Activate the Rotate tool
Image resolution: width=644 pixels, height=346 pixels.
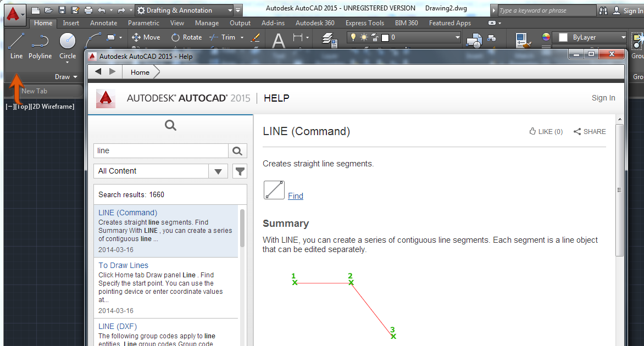coord(187,37)
